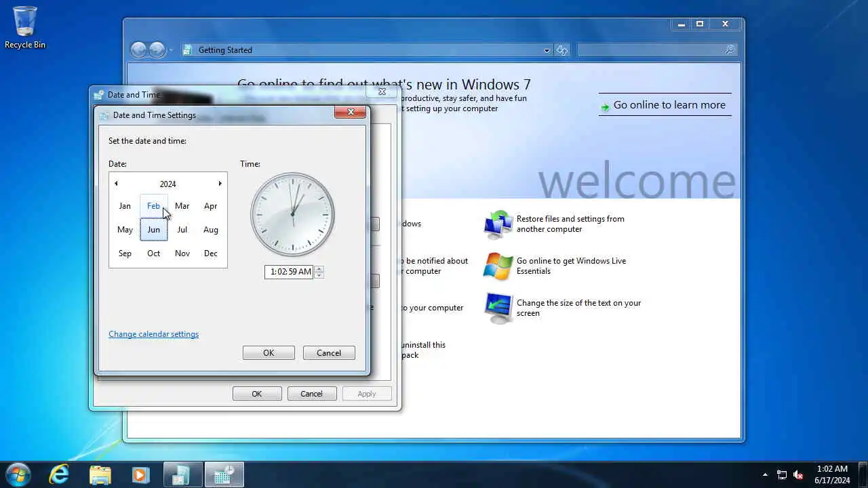Screen dimensions: 868x488
Task: Close the Date and Time Settings dialog
Action: pos(351,112)
